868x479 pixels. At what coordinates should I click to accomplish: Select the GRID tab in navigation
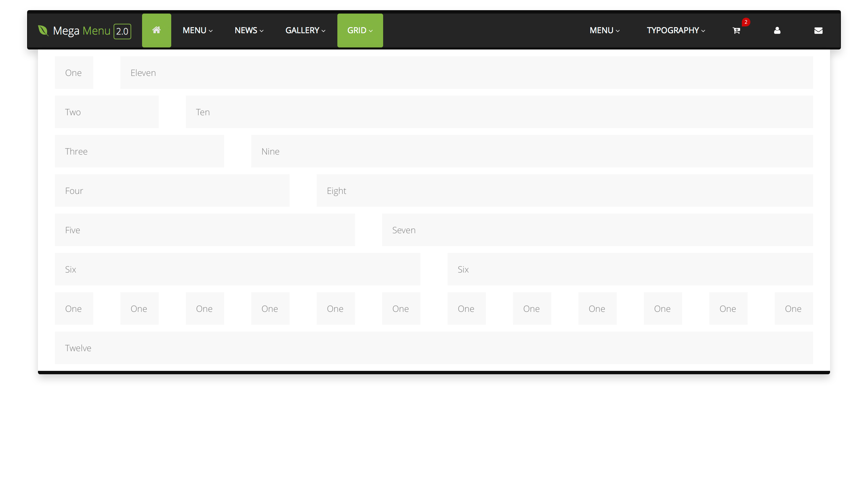click(360, 30)
